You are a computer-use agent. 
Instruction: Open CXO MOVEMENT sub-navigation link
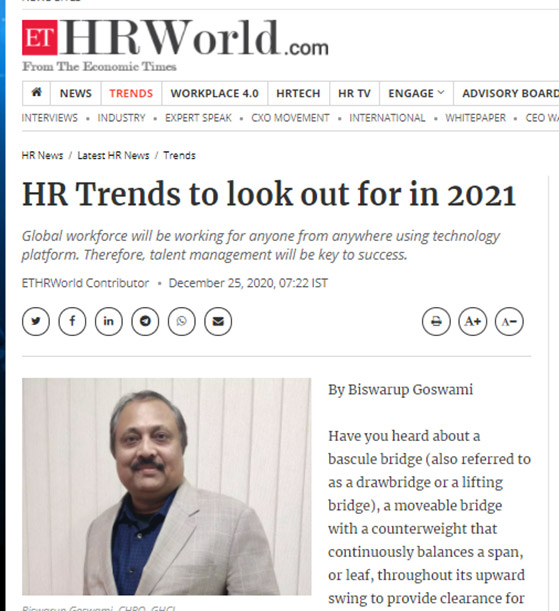(x=290, y=118)
